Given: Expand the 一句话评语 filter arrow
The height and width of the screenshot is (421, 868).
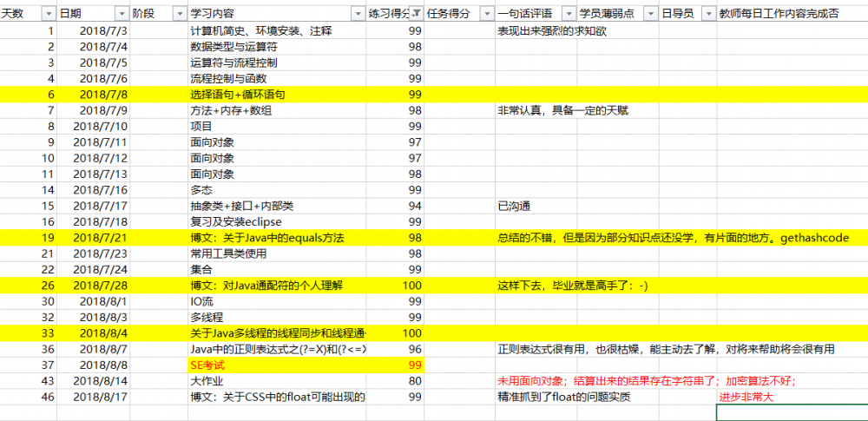Looking at the screenshot, I should [x=569, y=14].
